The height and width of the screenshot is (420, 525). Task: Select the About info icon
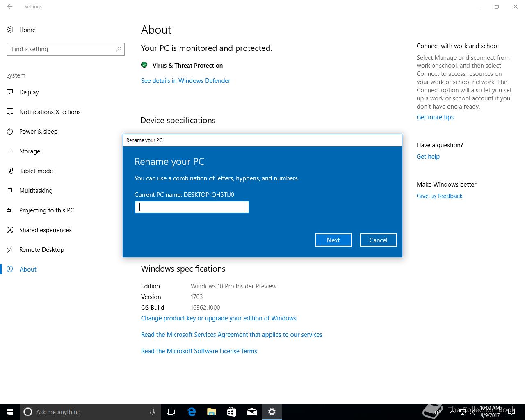(x=10, y=269)
